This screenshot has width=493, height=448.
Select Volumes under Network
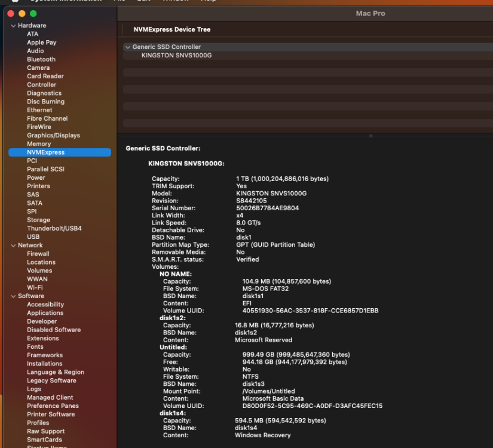coord(39,271)
